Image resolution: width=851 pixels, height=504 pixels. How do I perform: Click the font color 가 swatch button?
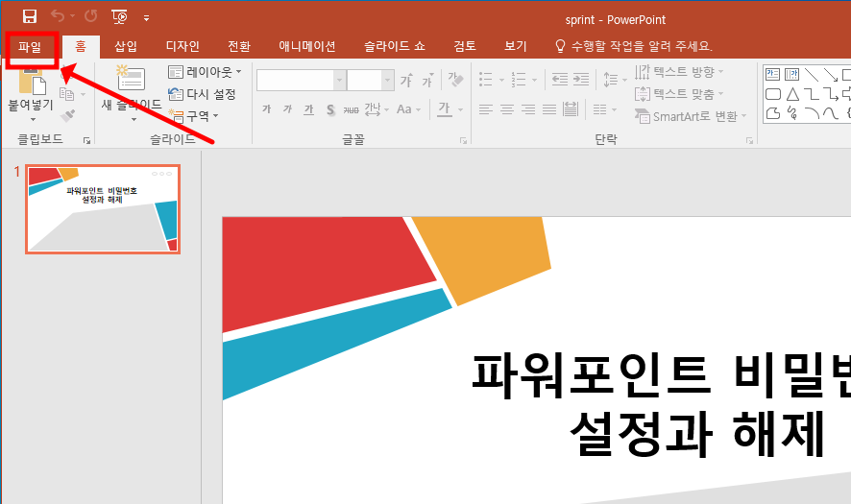(445, 109)
